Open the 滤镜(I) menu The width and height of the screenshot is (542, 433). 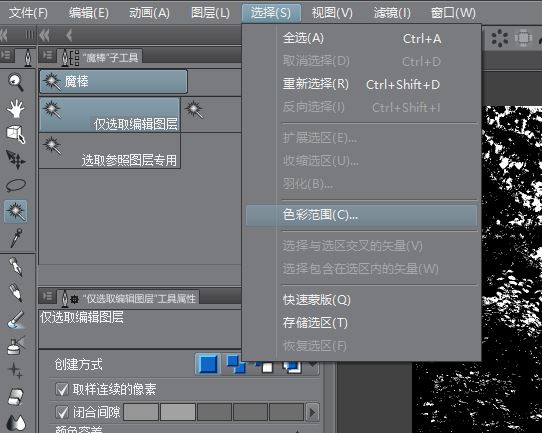click(x=392, y=13)
